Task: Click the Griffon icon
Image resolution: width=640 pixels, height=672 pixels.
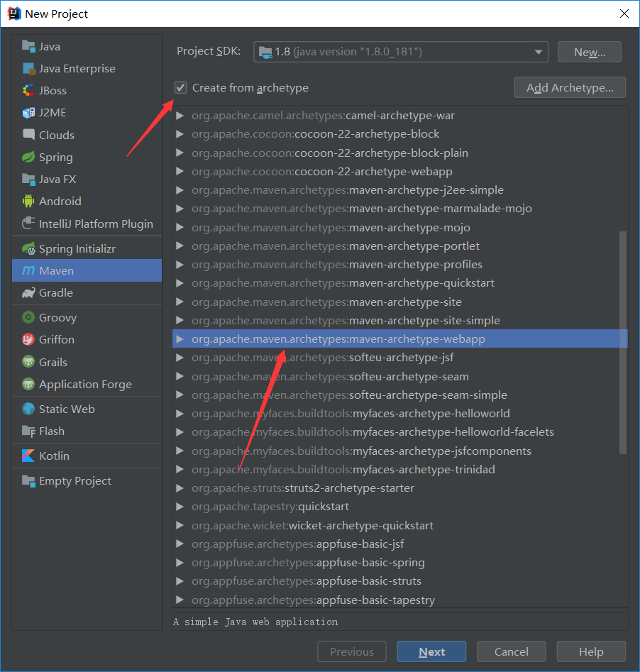Action: tap(28, 339)
